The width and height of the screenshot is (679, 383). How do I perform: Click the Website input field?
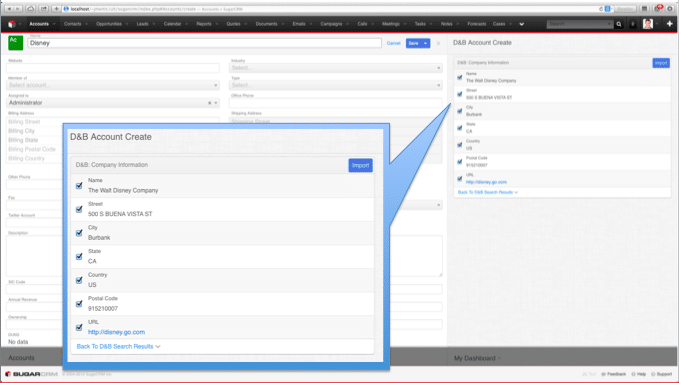[113, 68]
